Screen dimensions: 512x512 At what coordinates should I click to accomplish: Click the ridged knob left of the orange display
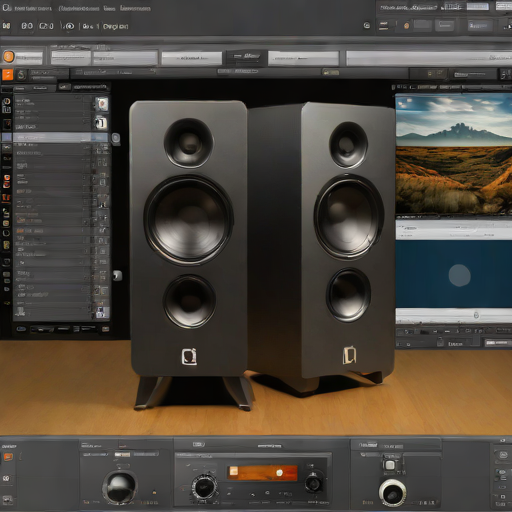(x=205, y=487)
